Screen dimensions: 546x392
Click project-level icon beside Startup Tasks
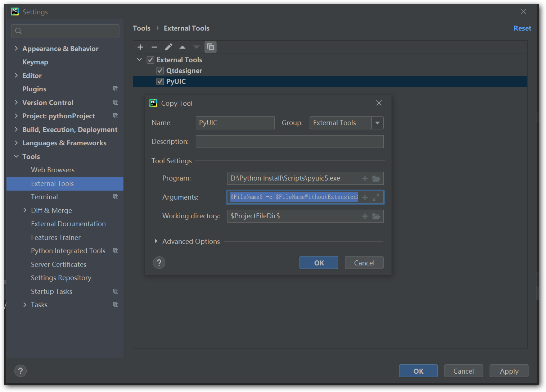[x=116, y=291]
